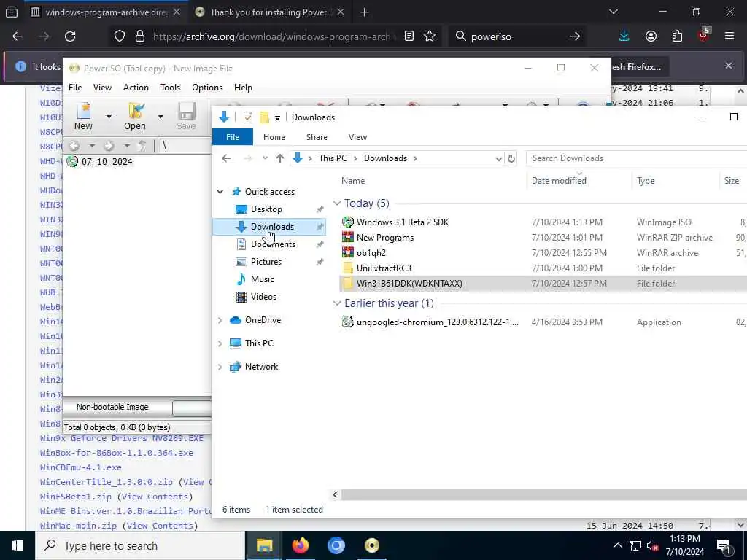Click PowerISO New image toolbar icon
This screenshot has width=747, height=560.
[x=83, y=116]
